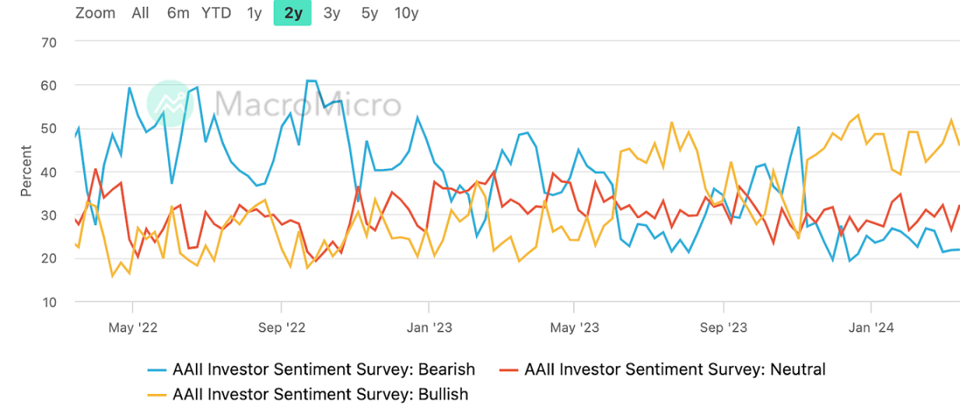Switch the chart to YTD range
Image resolution: width=980 pixels, height=415 pixels.
216,12
